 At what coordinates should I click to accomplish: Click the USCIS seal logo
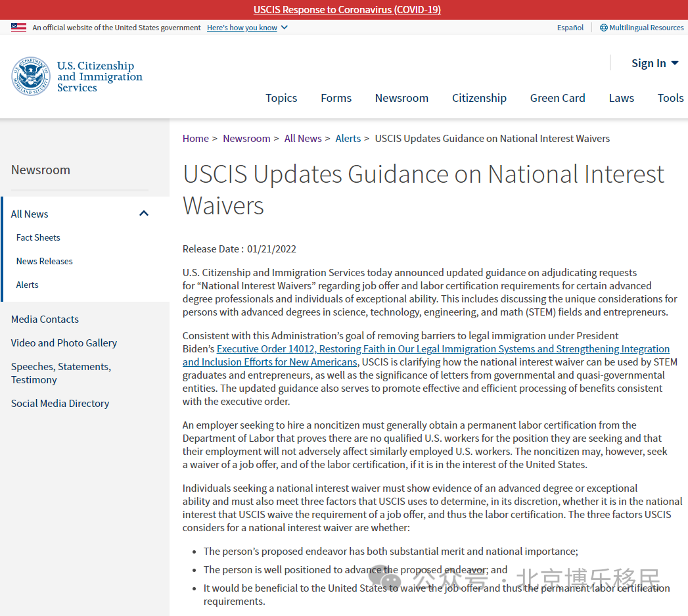click(31, 76)
